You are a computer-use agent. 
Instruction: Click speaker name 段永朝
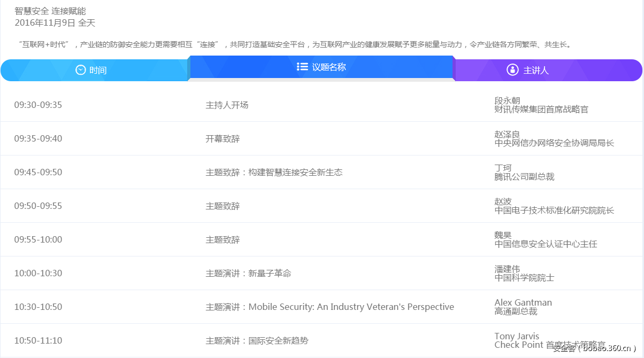click(x=507, y=100)
